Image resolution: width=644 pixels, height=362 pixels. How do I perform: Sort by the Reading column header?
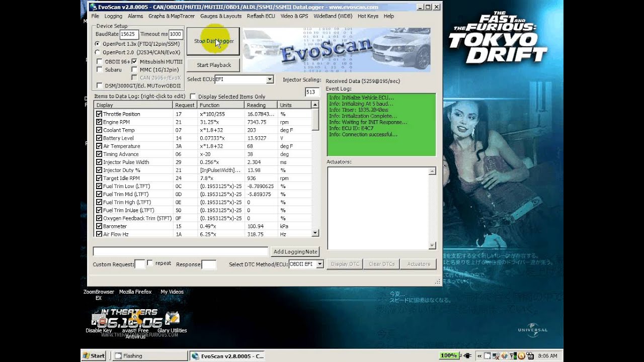pos(261,105)
